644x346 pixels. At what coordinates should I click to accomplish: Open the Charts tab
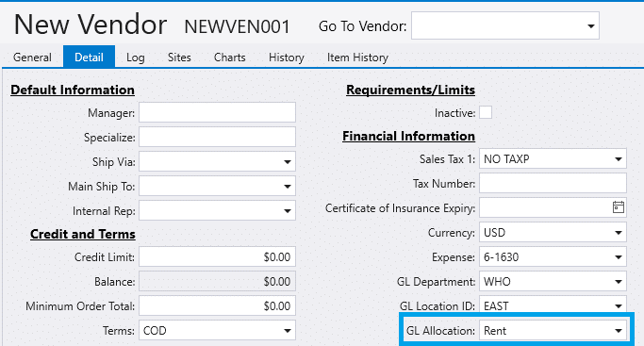pos(229,58)
